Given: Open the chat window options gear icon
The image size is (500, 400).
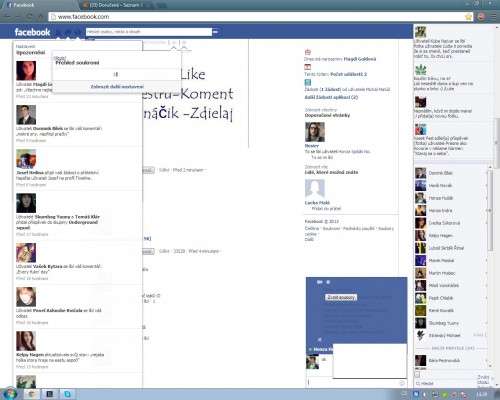Looking at the screenshot, I should click(x=328, y=282).
